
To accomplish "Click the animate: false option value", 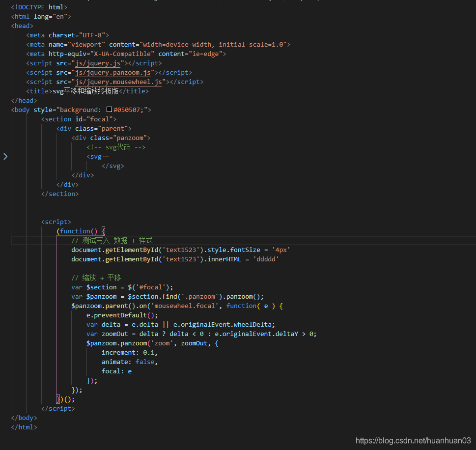I will 145,362.
